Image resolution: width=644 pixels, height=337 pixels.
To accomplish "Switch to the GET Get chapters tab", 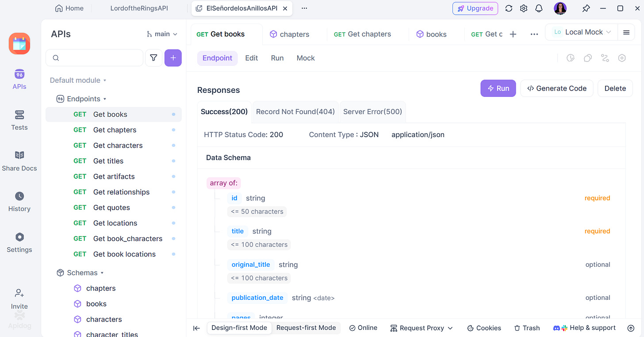I will [x=363, y=34].
